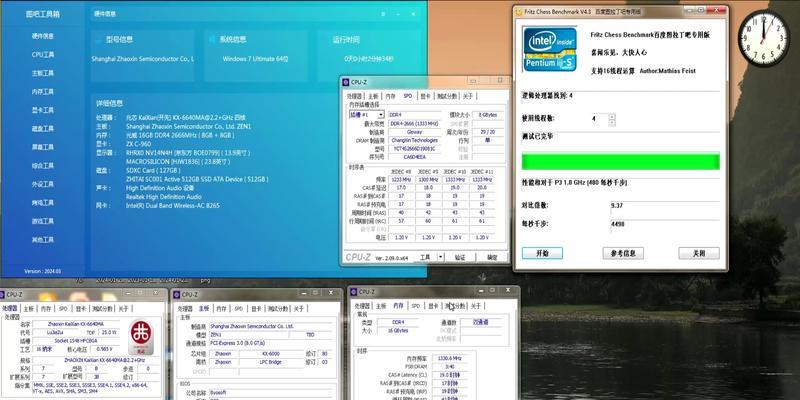
Task: Open SPD tab in CPU-Z mainboard window
Action: [238, 309]
